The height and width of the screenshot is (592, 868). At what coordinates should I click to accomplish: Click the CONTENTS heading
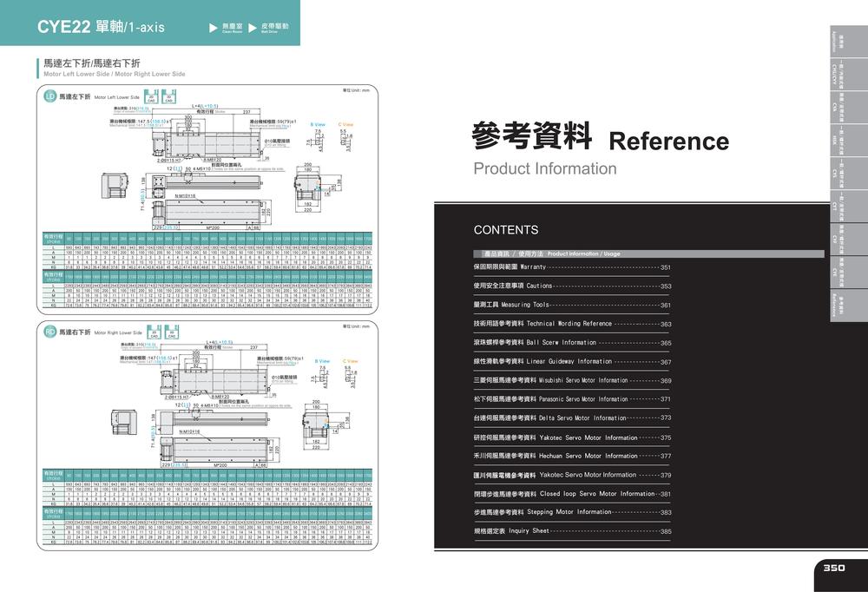(x=506, y=230)
